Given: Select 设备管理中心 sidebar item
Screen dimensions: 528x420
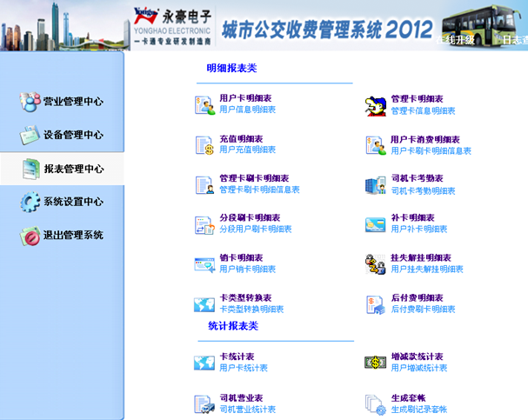Looking at the screenshot, I should coord(63,135).
